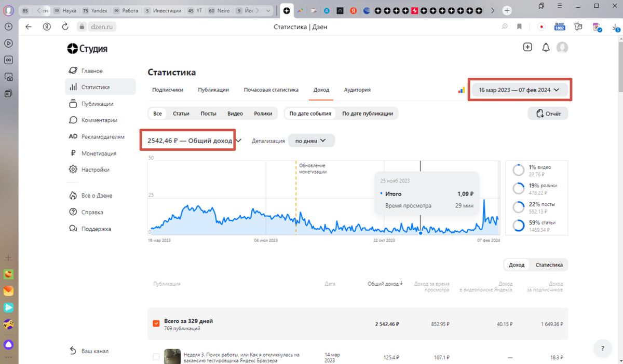The width and height of the screenshot is (623, 364).
Task: Open a new browser tab
Action: click(x=507, y=10)
